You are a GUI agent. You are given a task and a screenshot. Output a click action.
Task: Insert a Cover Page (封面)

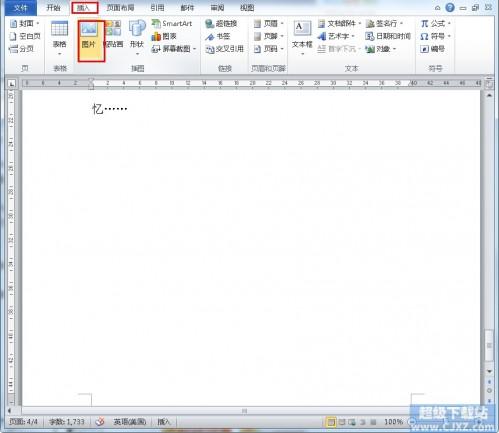pyautogui.click(x=24, y=23)
